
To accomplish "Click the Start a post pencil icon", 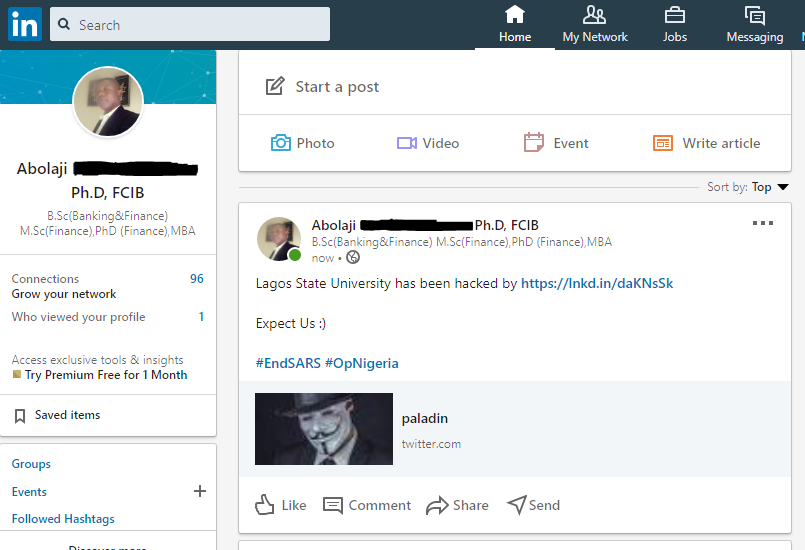I will point(275,86).
